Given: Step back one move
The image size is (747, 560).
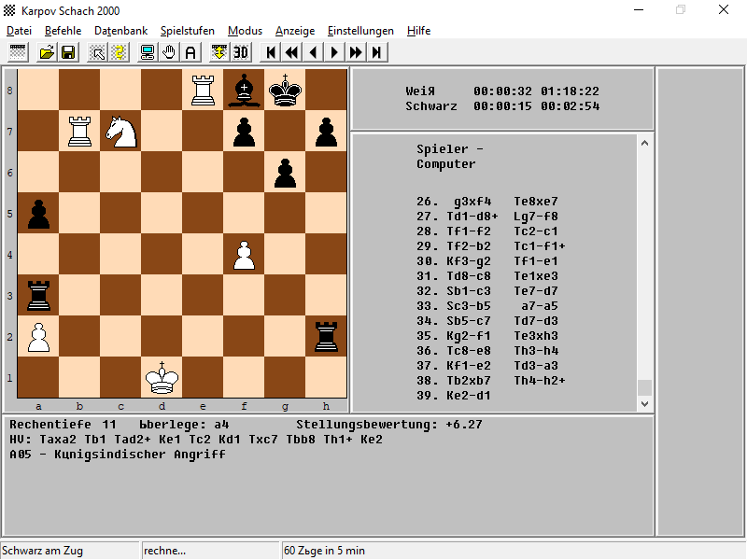Looking at the screenshot, I should pos(313,52).
